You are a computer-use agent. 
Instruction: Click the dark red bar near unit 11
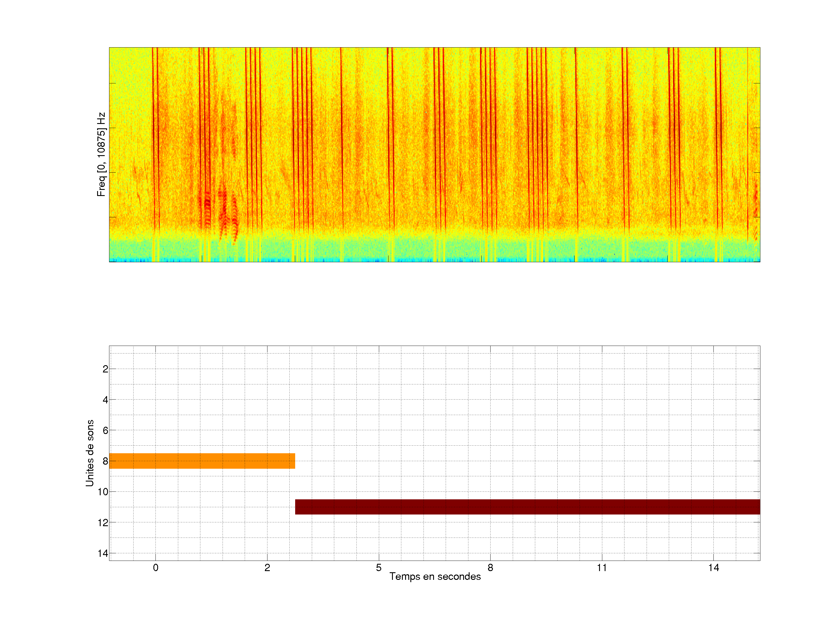527,507
